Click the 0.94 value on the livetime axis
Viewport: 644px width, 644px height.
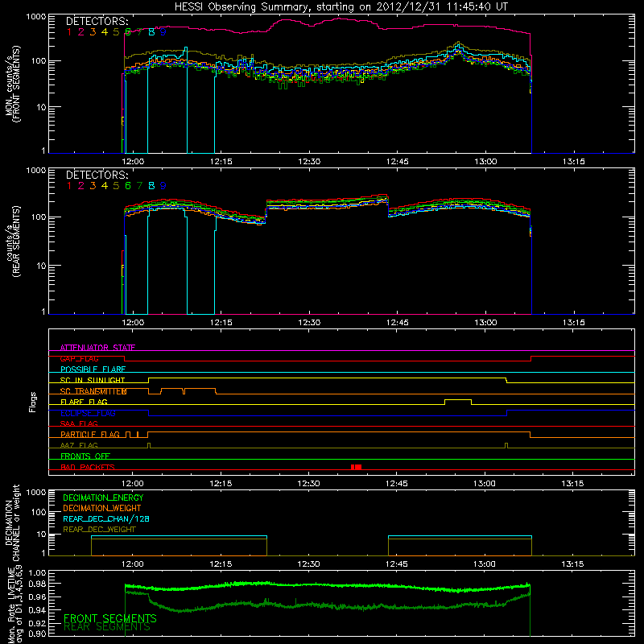point(36,610)
